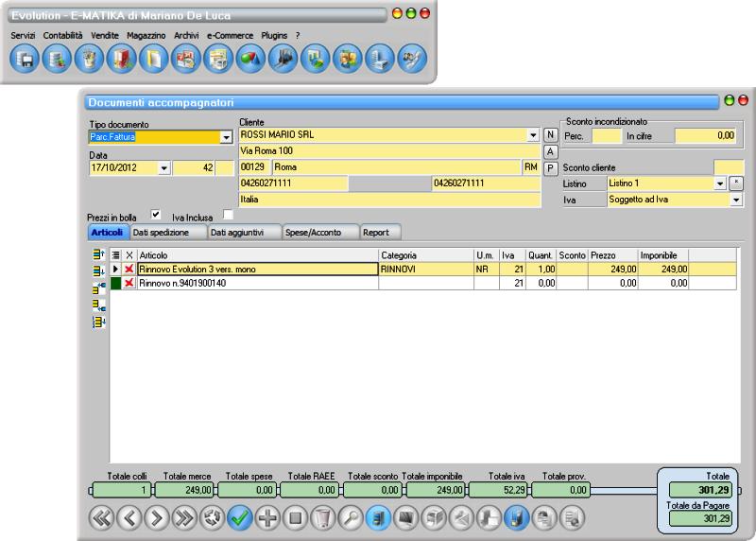Click the forklift warehouse toolbar icon

point(283,59)
